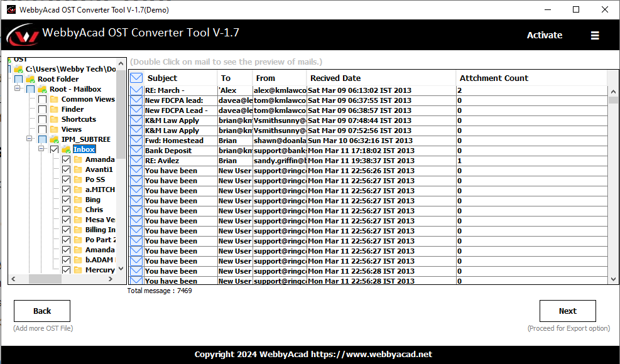Click envelope icon in table header row
Screen dimensions: 620x364
pyautogui.click(x=136, y=78)
